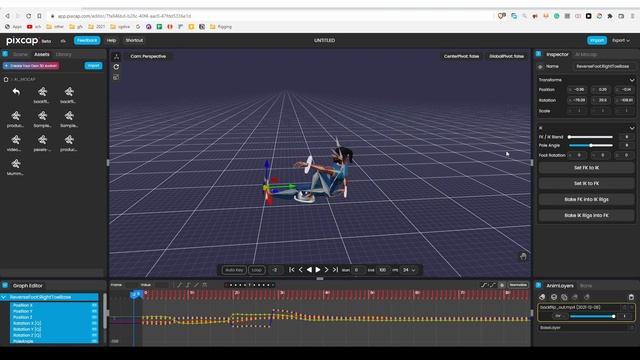Viewport: 640px width, 360px height.
Task: Select the move gizmo tool in viewport
Action: [x=116, y=57]
